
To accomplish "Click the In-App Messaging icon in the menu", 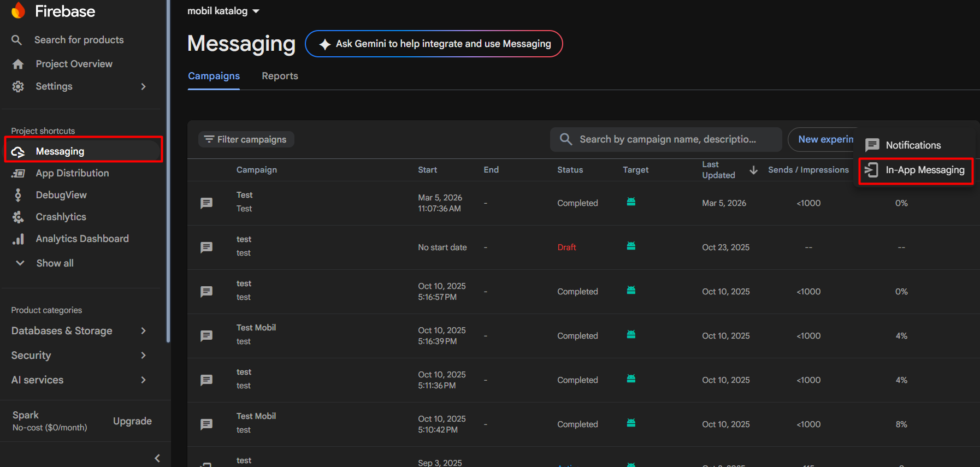I will coord(871,170).
